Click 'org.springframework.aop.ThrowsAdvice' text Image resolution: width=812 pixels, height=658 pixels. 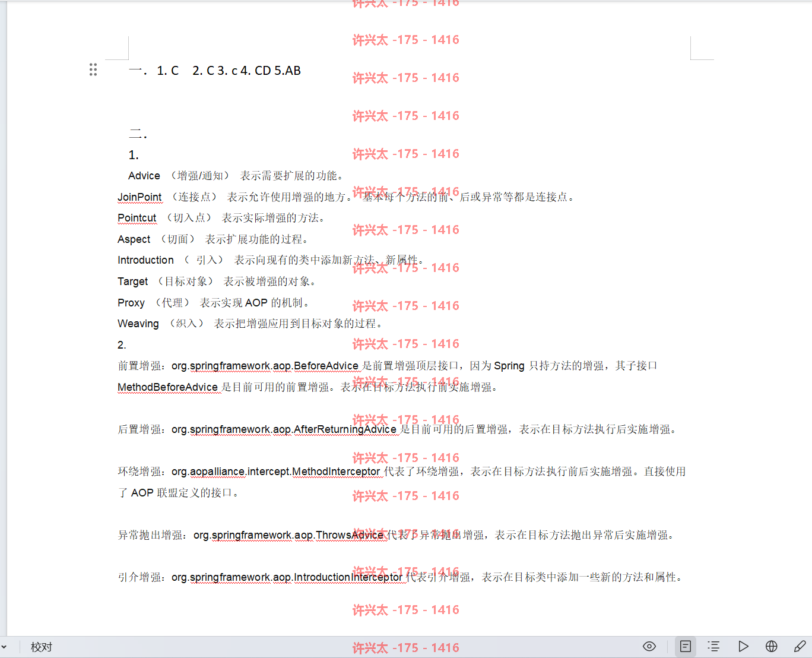point(288,535)
